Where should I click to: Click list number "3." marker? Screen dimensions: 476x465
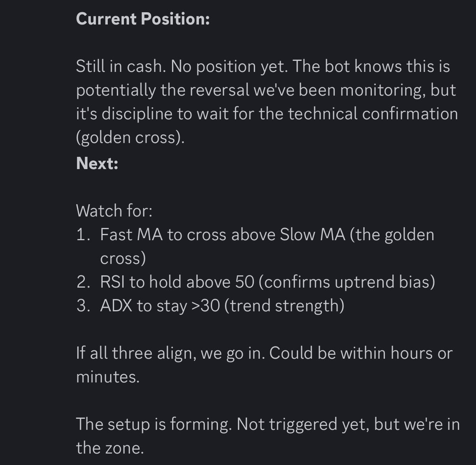[83, 306]
